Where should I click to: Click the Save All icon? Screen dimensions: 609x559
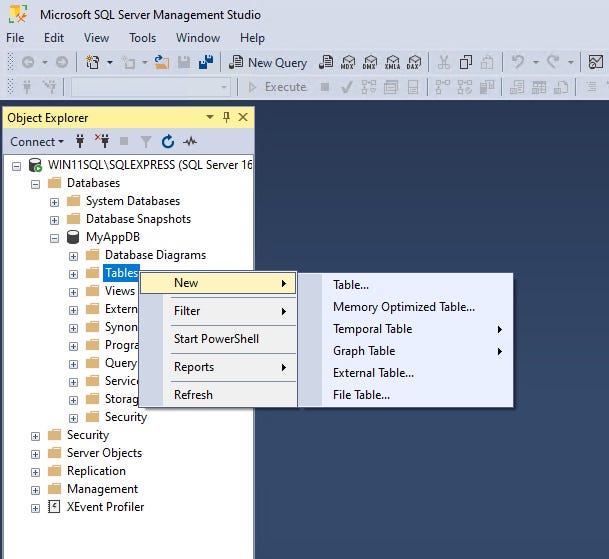point(206,63)
